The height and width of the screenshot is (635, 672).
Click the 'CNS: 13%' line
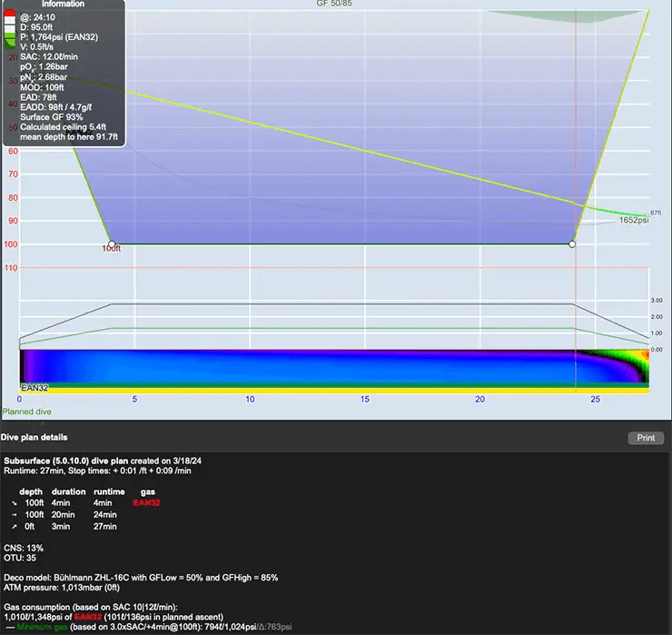click(x=24, y=548)
